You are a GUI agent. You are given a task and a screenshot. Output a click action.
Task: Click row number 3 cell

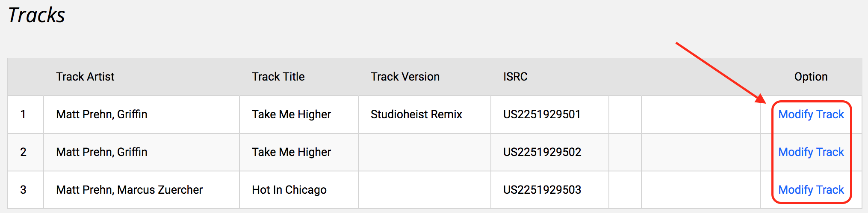[24, 190]
